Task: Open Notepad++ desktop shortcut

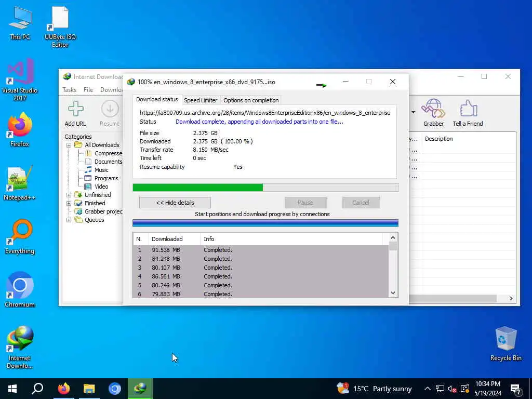Action: click(x=20, y=183)
